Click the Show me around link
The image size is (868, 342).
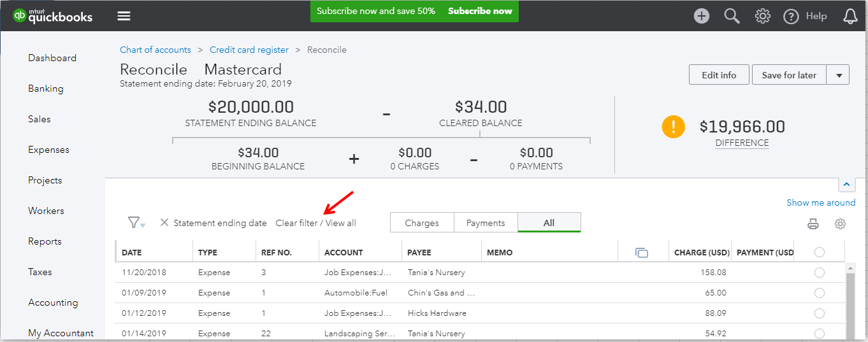point(821,203)
